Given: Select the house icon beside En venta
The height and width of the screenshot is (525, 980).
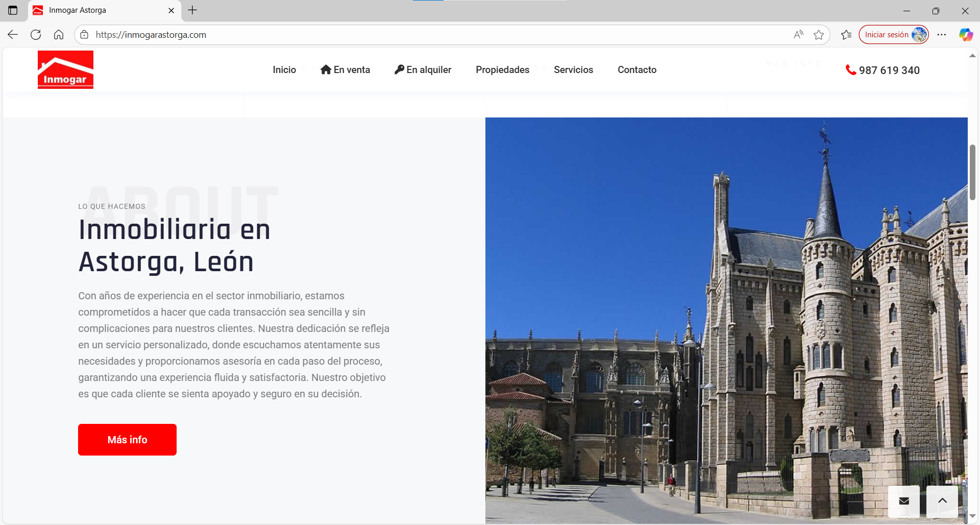Looking at the screenshot, I should pyautogui.click(x=326, y=69).
